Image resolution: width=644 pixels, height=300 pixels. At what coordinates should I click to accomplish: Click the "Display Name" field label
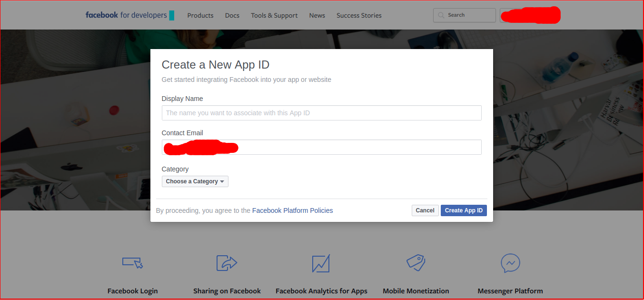click(182, 99)
